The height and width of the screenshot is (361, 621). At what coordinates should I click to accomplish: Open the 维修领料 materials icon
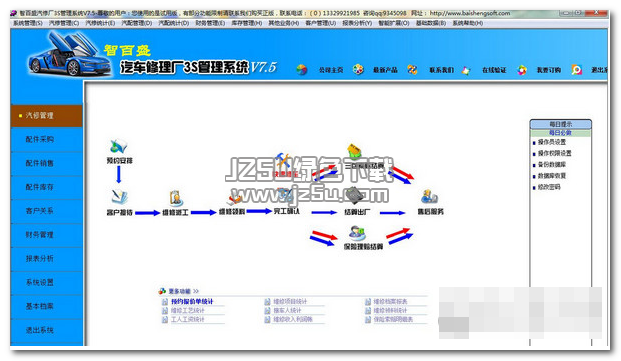pyautogui.click(x=234, y=198)
